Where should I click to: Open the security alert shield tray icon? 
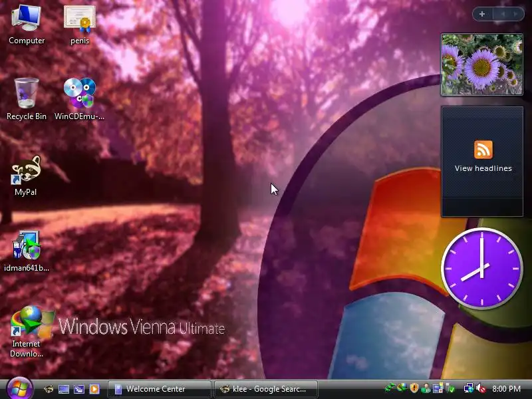(414, 388)
